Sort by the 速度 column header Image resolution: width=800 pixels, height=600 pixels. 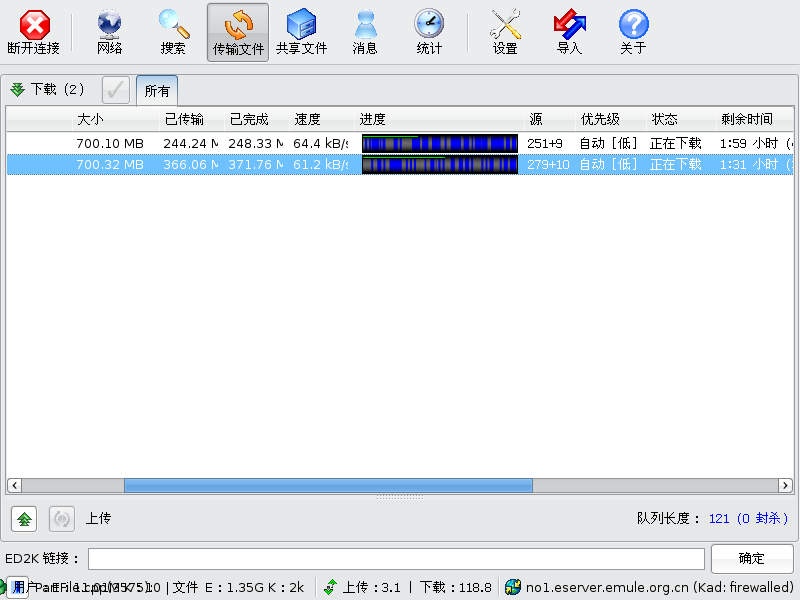[x=321, y=119]
